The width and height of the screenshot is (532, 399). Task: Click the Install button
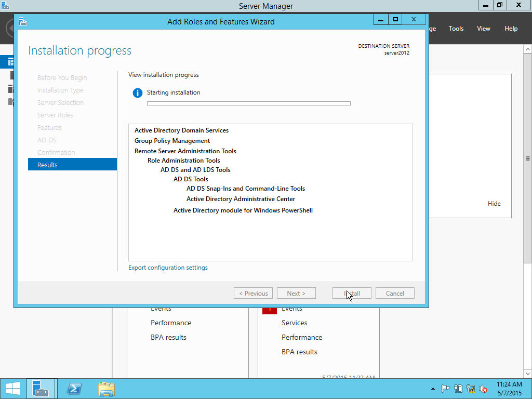pos(352,292)
